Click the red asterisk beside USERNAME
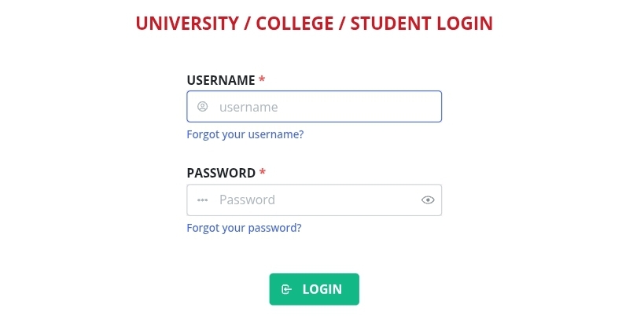Viewport: 644px width, 326px height. [262, 80]
